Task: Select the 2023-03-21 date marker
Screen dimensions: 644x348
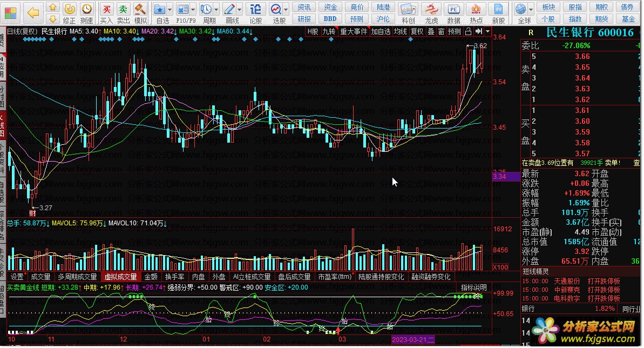Action: 413,340
